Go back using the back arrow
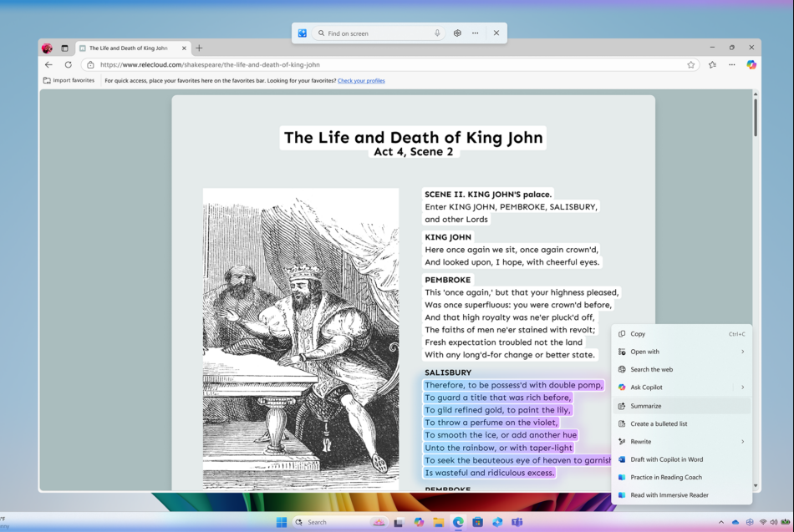Screen dimensions: 794x532 (48, 64)
